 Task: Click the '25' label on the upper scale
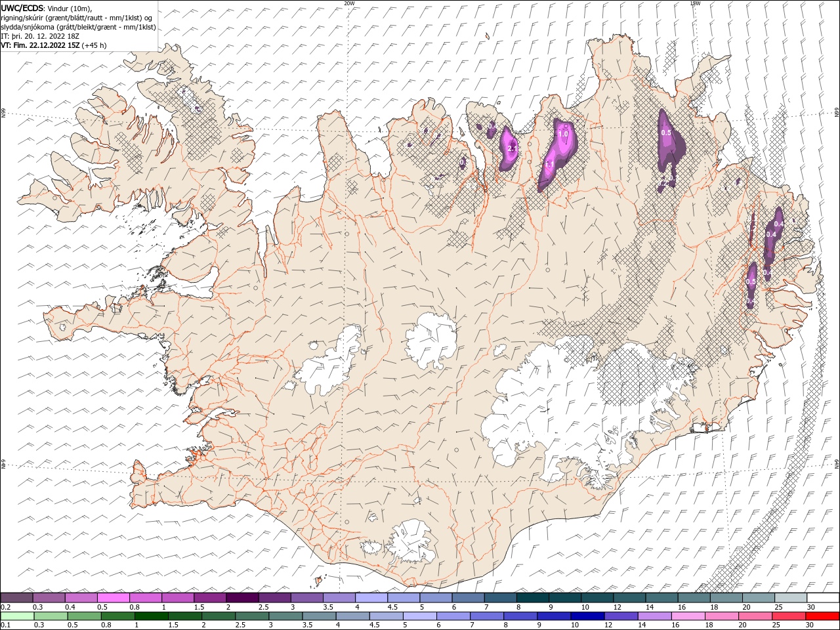778,607
